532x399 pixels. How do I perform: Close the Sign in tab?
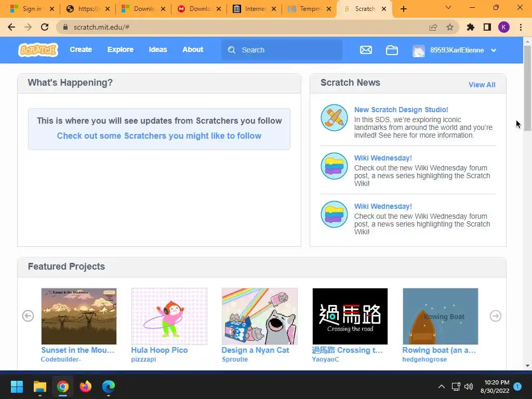[x=51, y=9]
